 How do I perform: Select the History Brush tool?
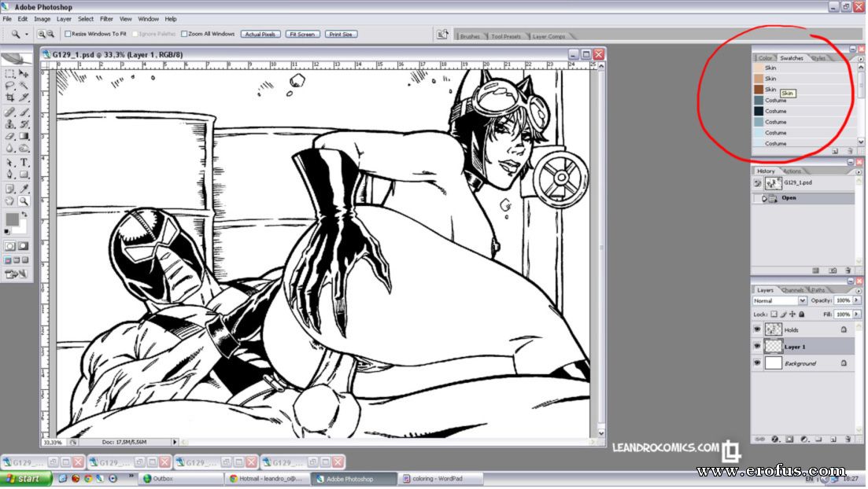(24, 124)
